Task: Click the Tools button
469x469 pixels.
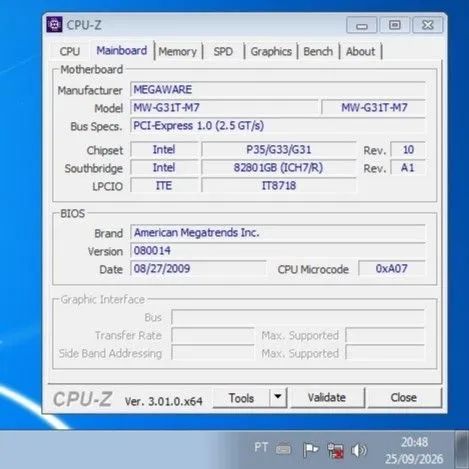Action: [241, 398]
